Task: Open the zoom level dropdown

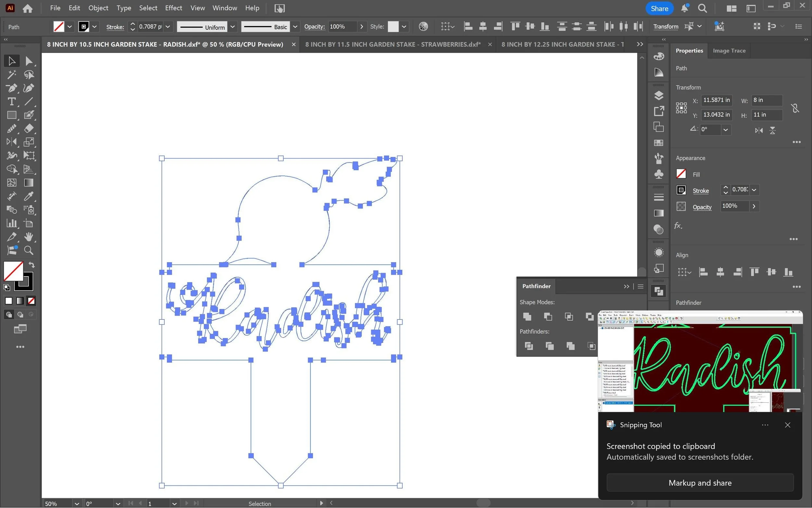Action: coord(77,503)
